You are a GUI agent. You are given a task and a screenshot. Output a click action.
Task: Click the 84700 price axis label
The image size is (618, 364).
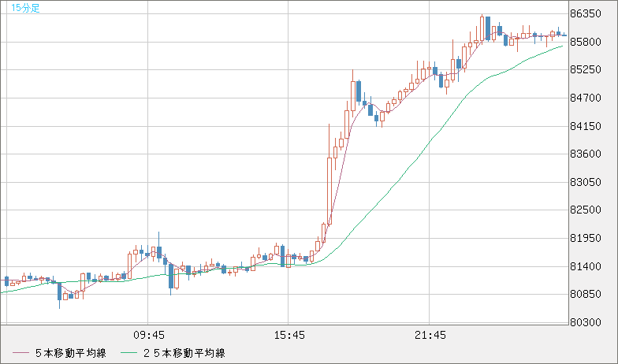pos(586,98)
